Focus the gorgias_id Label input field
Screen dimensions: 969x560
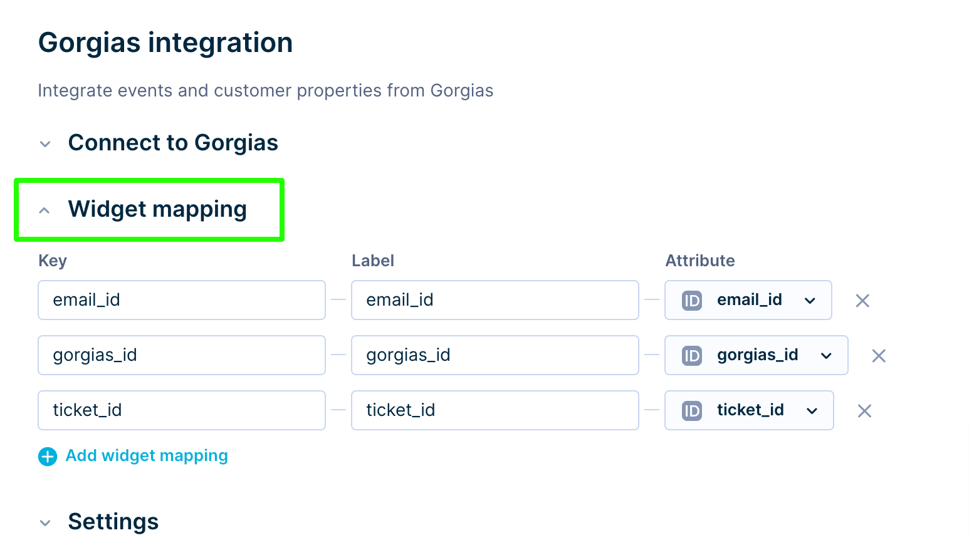tap(495, 355)
